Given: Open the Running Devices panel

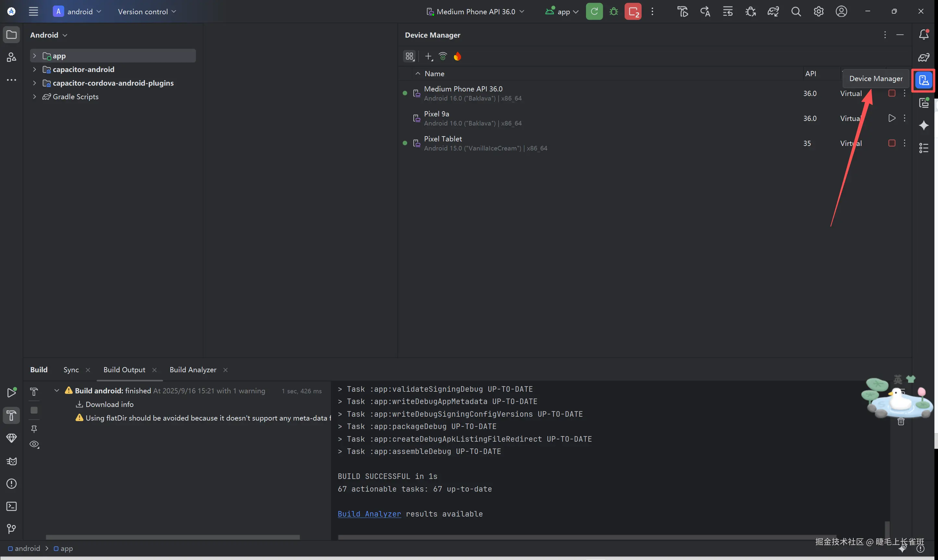Looking at the screenshot, I should (923, 103).
